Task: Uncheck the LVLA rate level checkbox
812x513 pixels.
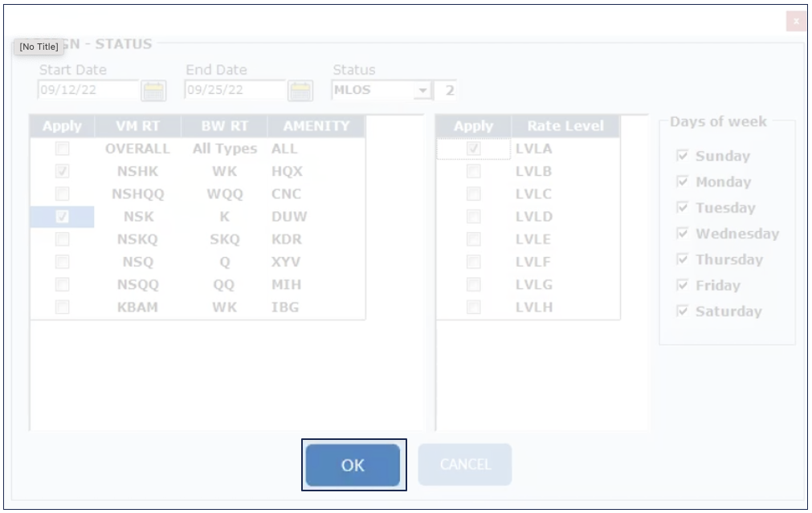Action: 474,149
